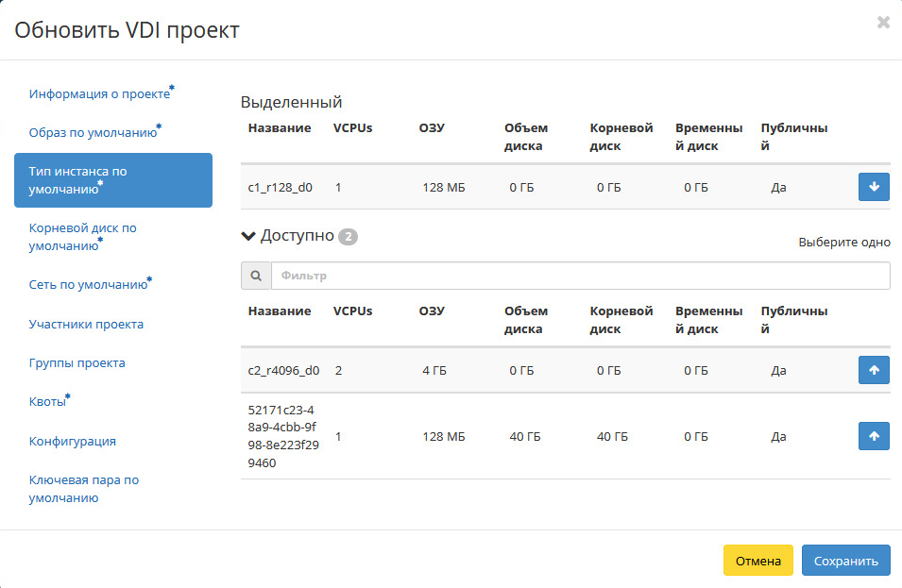Open the Квоты tab
Viewport: 902px width, 588px height.
49,400
